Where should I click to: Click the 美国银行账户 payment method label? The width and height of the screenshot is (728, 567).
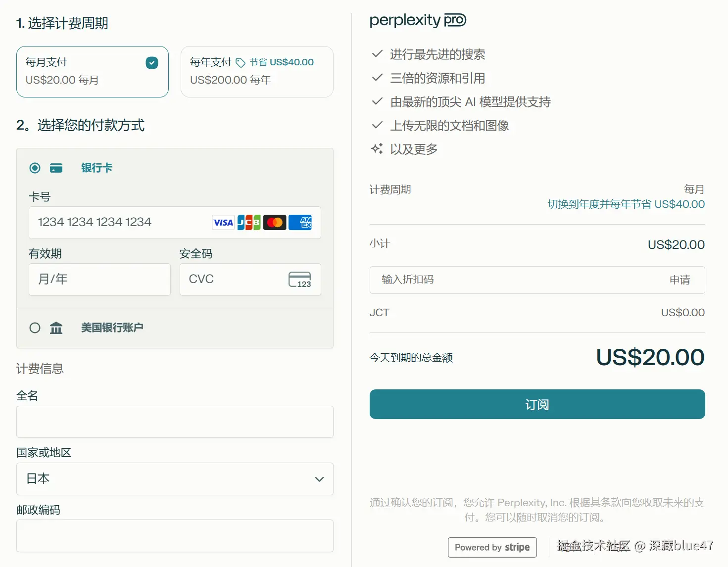point(112,328)
